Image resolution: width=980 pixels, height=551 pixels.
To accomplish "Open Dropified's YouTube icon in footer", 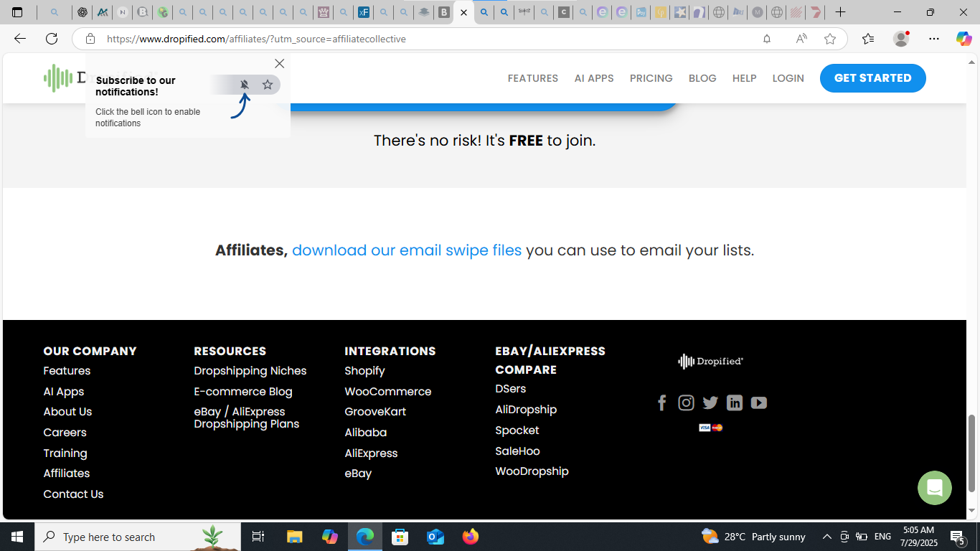I will pos(759,402).
